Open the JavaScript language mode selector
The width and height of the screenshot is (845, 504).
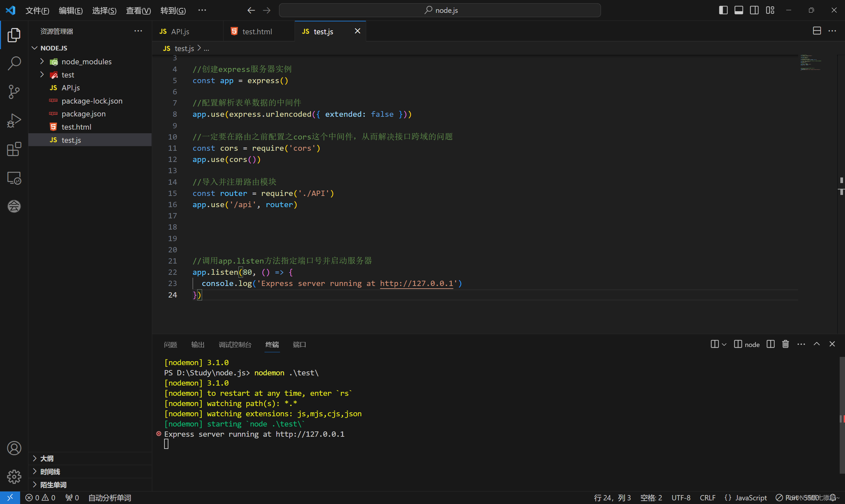(751, 497)
